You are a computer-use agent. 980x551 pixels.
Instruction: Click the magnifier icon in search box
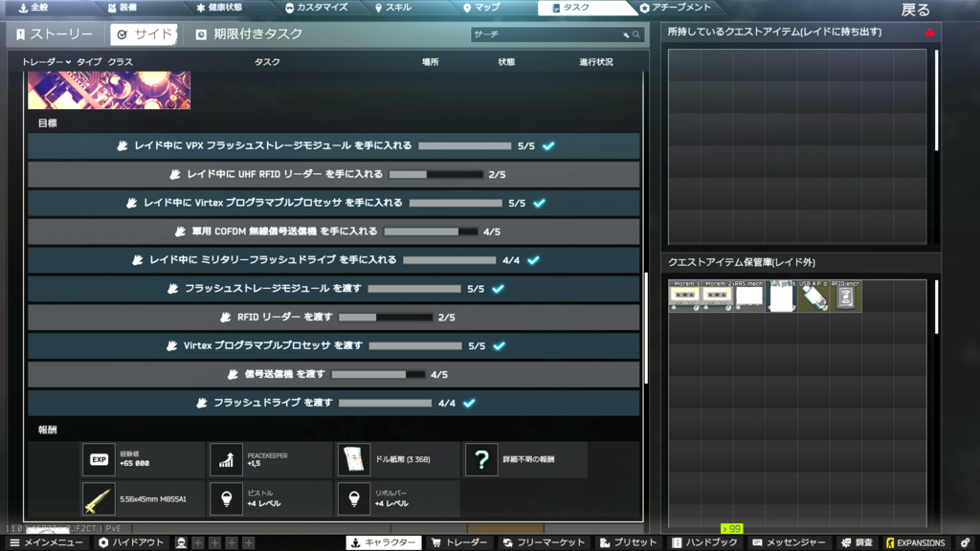point(636,35)
